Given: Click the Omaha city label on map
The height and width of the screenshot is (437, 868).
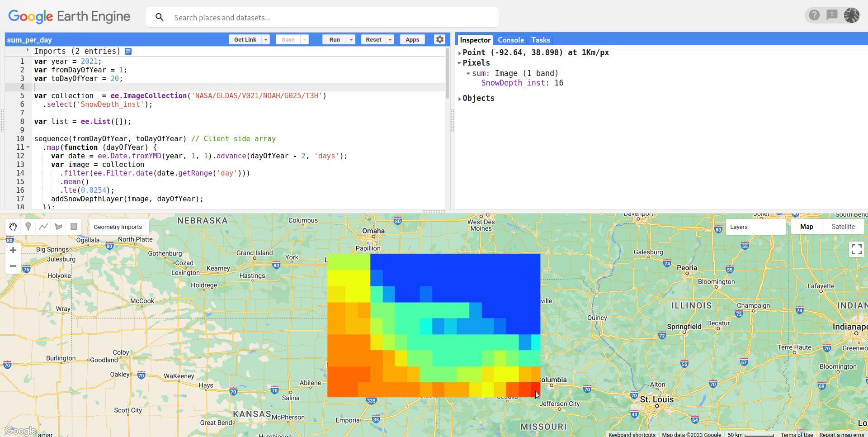Looking at the screenshot, I should (373, 231).
